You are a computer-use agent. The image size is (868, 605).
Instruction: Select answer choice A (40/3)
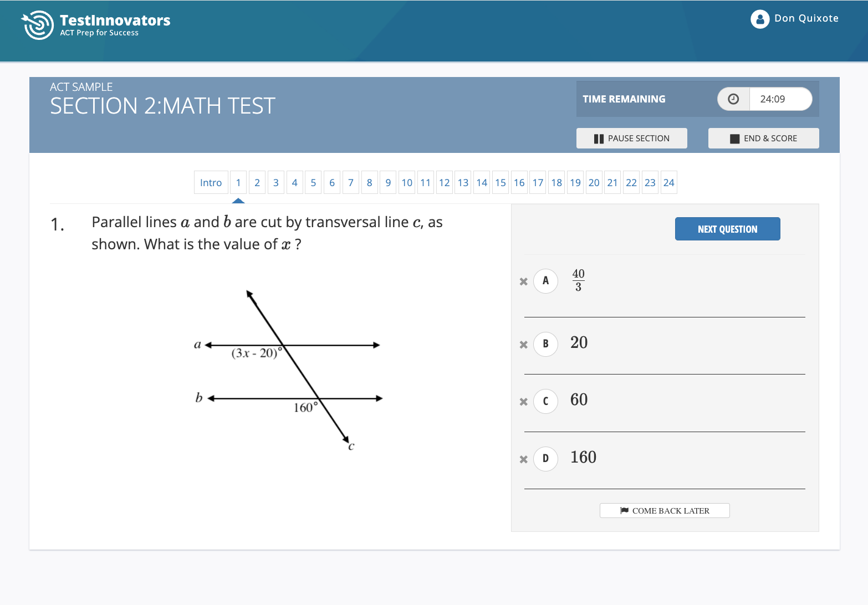tap(545, 281)
